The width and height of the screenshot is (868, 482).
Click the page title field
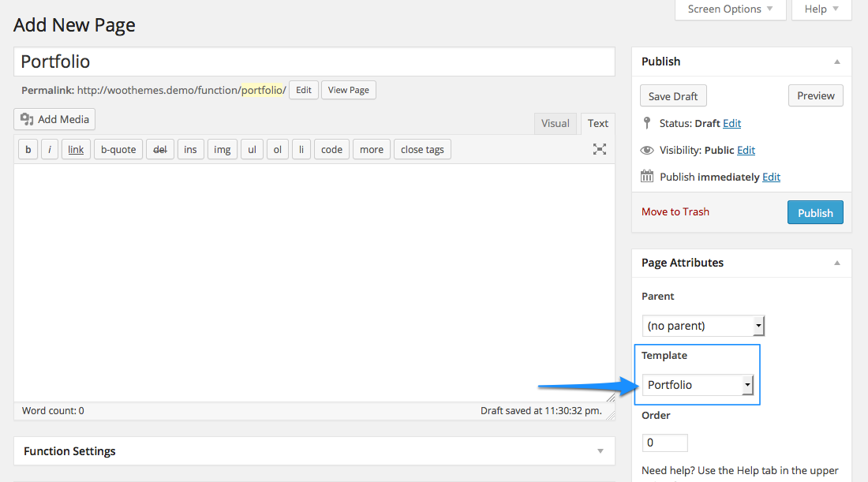tap(314, 62)
